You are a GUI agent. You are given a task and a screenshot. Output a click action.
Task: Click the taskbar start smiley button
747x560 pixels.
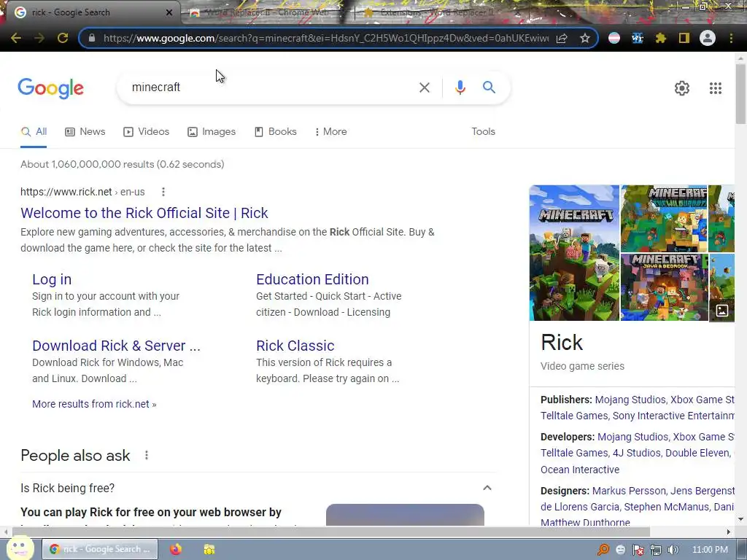20,548
